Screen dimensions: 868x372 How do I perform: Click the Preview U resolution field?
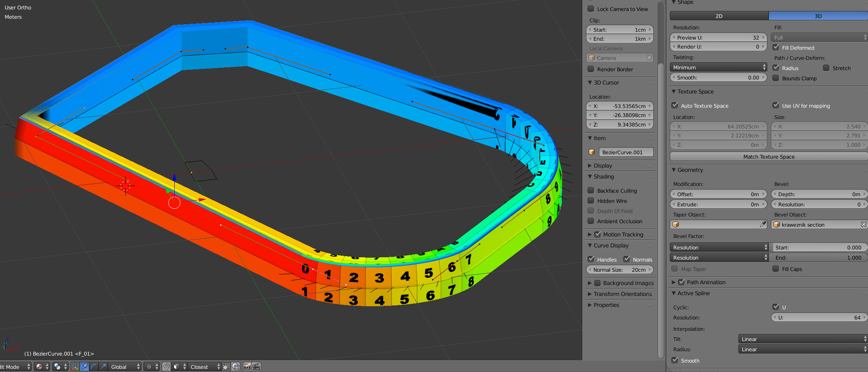[x=718, y=38]
